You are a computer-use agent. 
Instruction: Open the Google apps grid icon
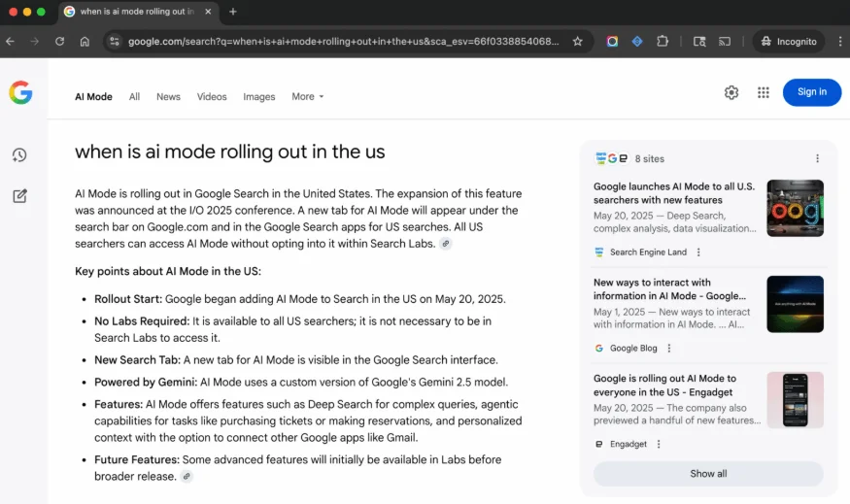(764, 92)
